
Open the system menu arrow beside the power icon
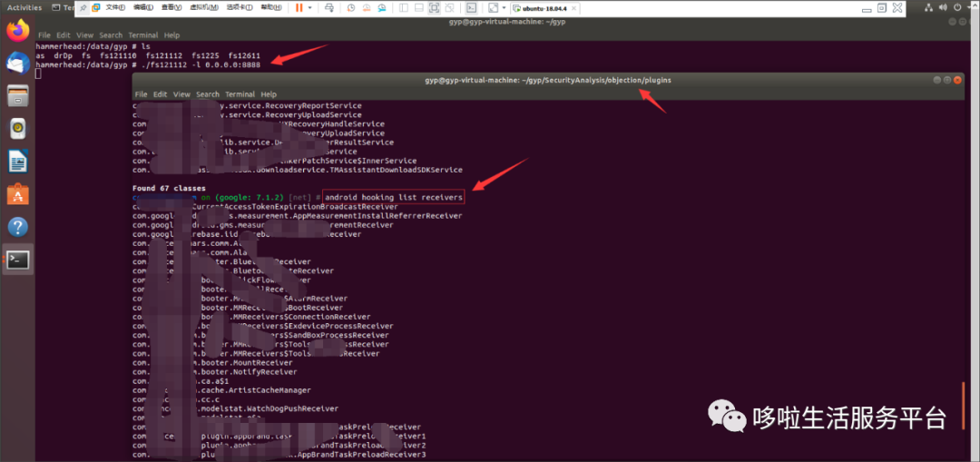click(x=971, y=8)
